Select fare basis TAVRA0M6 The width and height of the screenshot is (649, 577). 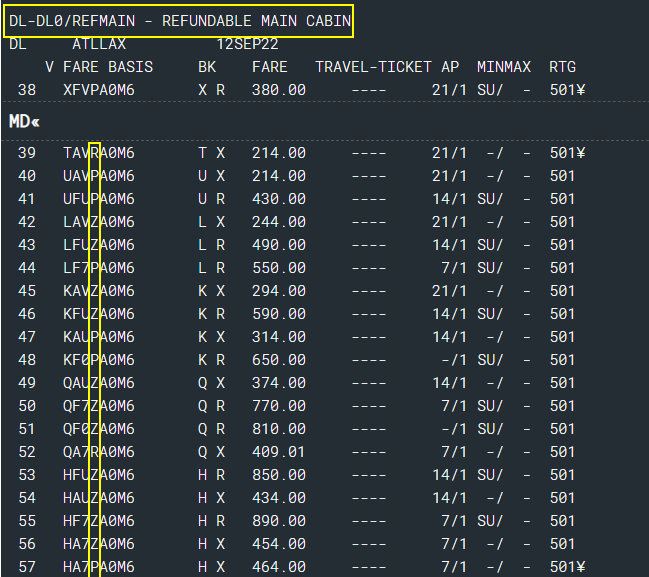pyautogui.click(x=98, y=153)
